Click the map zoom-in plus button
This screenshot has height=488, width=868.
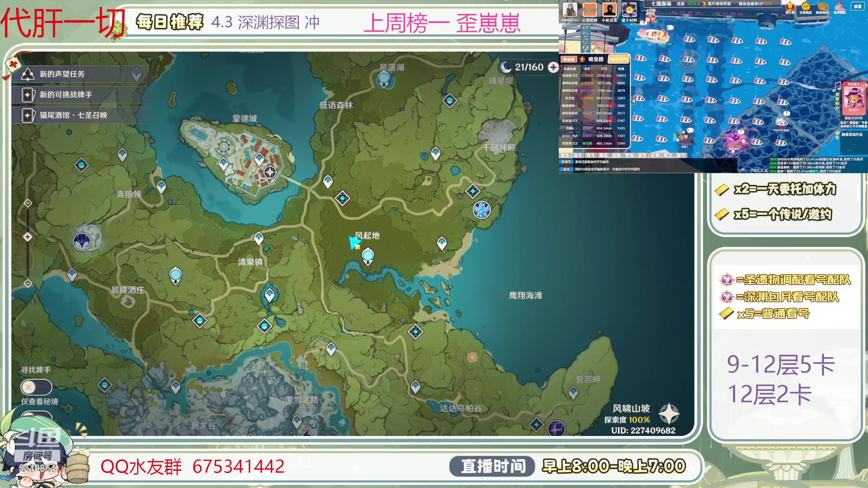[28, 203]
